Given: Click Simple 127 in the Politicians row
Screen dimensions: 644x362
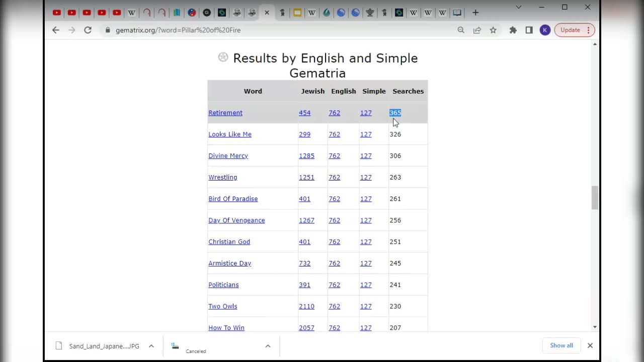Looking at the screenshot, I should (366, 285).
